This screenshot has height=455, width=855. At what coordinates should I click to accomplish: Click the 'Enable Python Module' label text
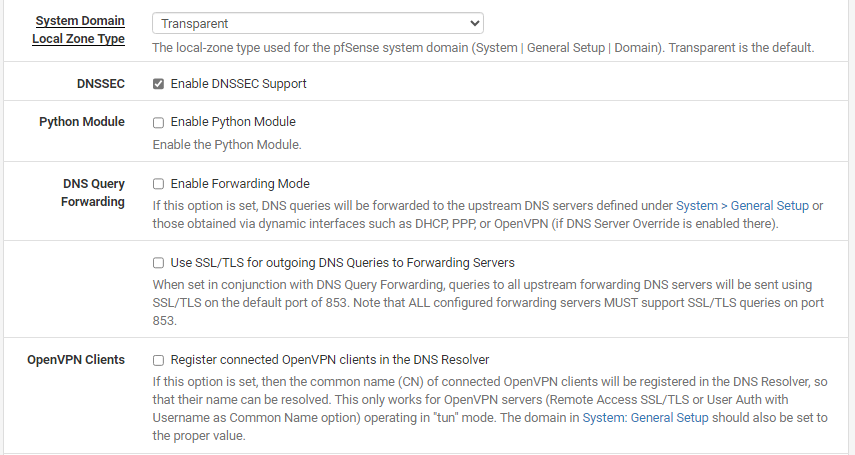233,122
